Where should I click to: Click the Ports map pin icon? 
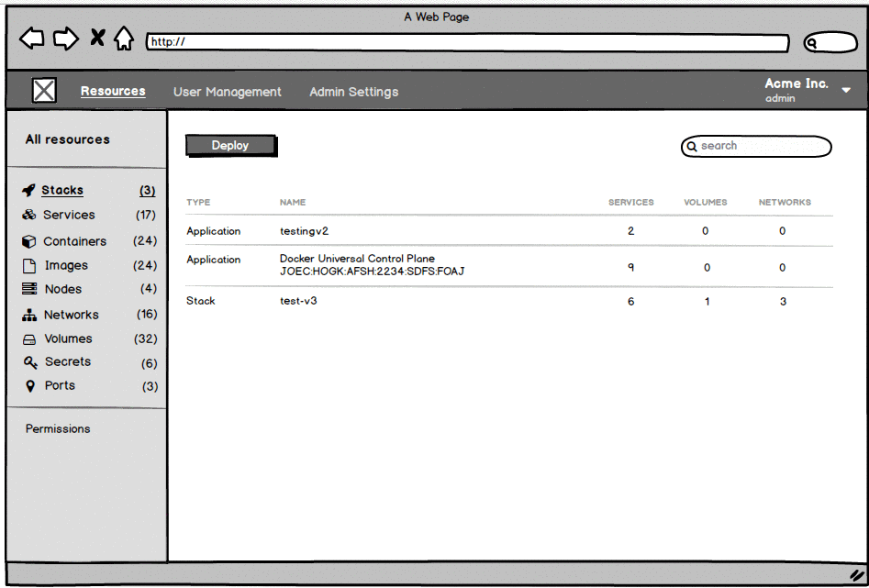[x=30, y=386]
